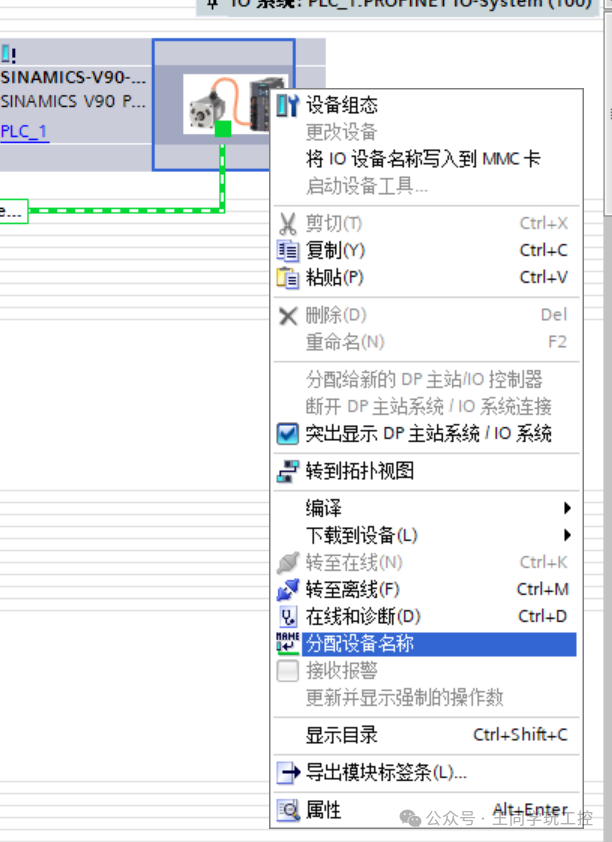Click the green PROFINET port on the V90 device
Screen dimensions: 612x842
click(x=223, y=129)
